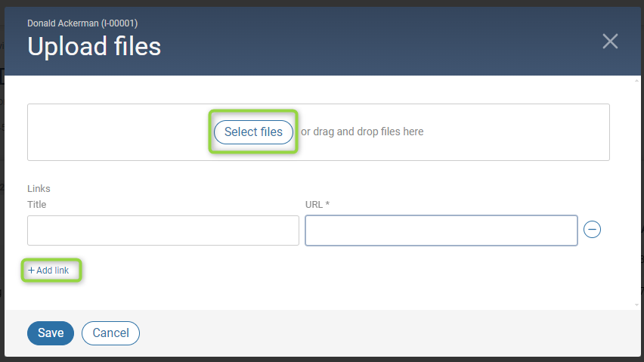Screen dimensions: 644x362
Task: Click the Donald Ackerman (I-00001) header text
Action: coord(82,23)
